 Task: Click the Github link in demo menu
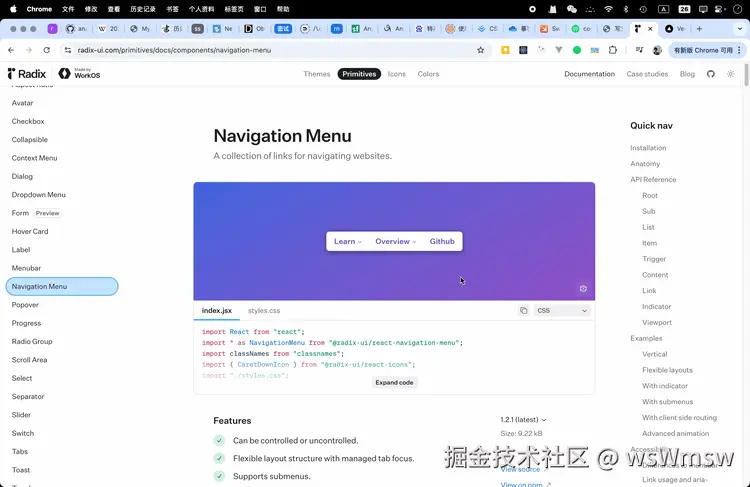[442, 241]
